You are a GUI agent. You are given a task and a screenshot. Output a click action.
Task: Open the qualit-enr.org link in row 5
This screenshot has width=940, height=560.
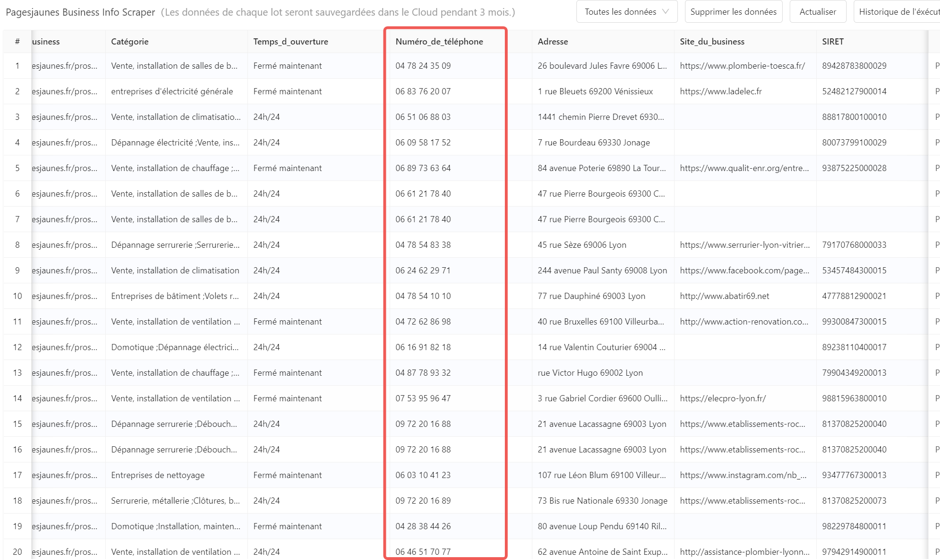[x=744, y=168]
